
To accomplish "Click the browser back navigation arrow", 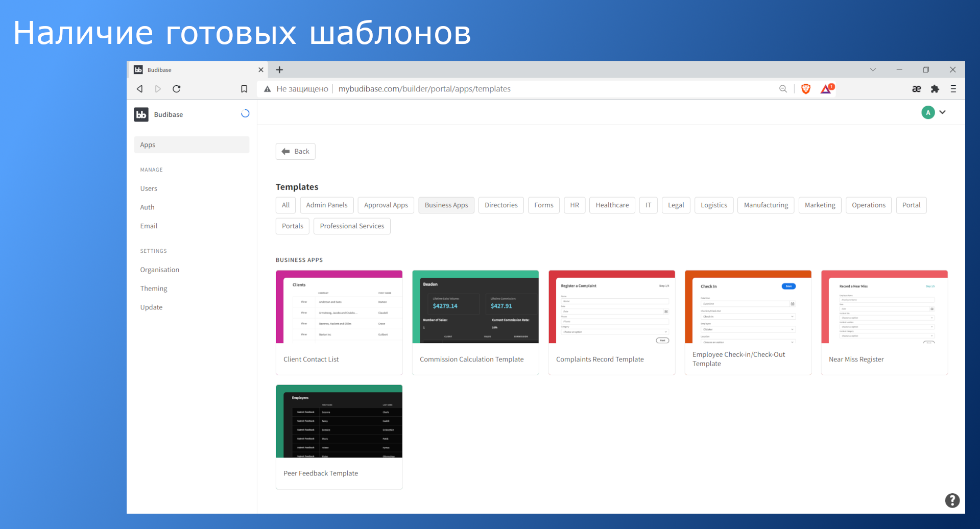I will click(x=139, y=89).
